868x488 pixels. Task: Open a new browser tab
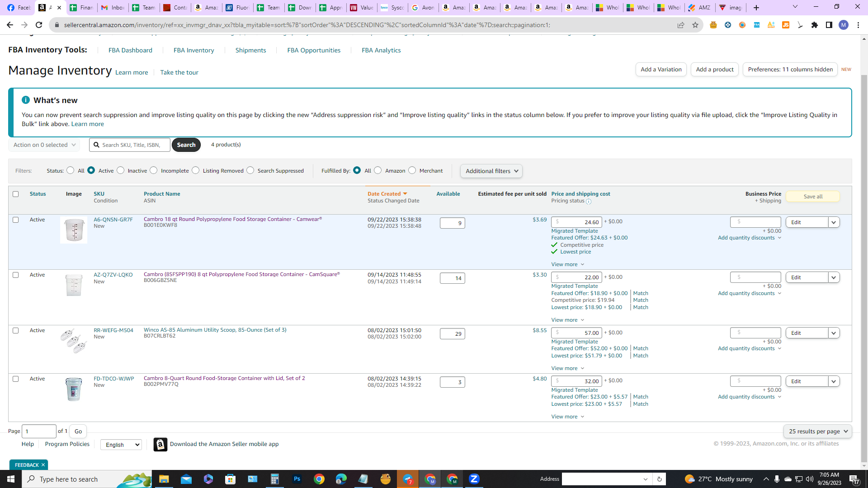[756, 7]
